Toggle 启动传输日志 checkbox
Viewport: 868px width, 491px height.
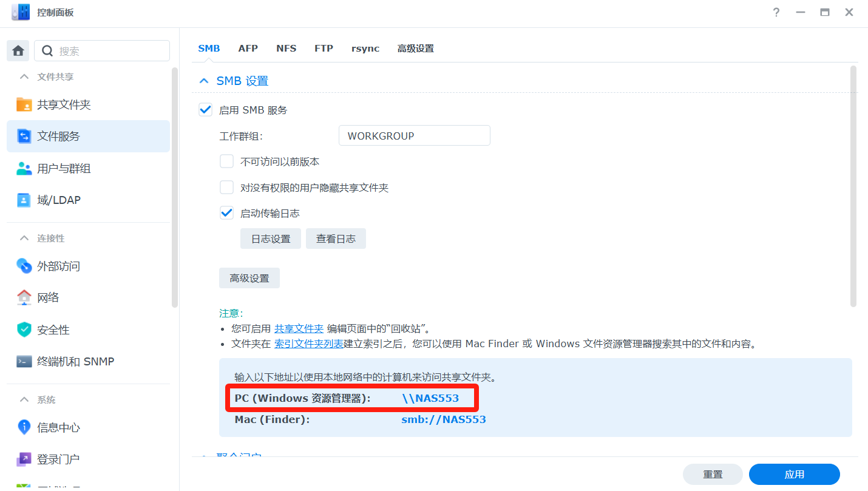click(226, 213)
